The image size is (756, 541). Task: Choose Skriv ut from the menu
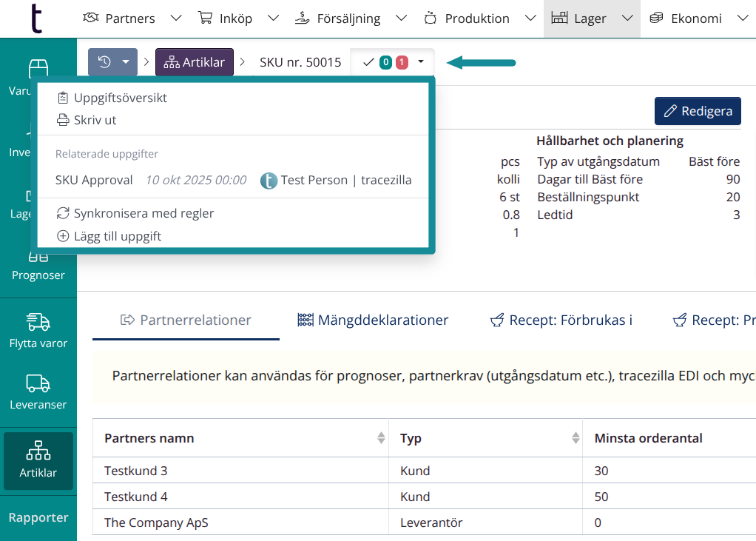95,120
